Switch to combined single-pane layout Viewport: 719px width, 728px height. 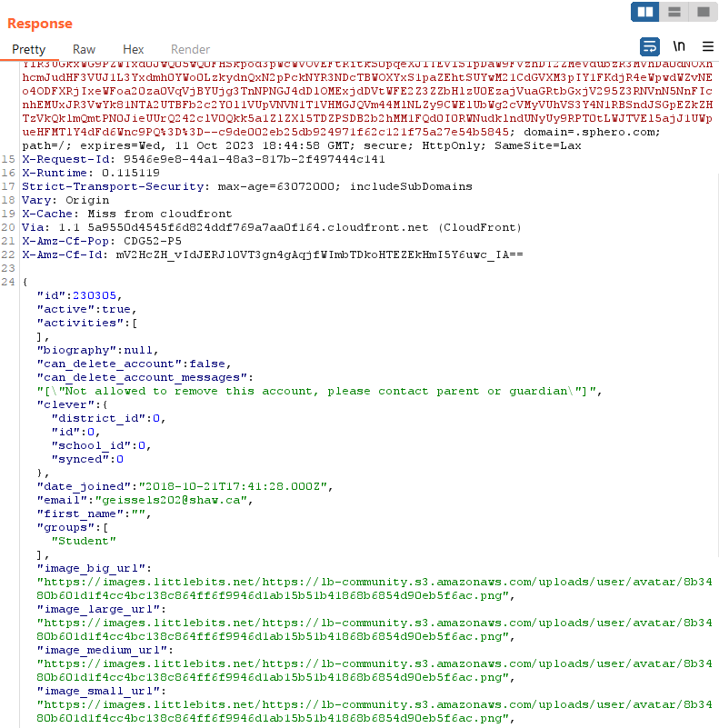coord(704,12)
